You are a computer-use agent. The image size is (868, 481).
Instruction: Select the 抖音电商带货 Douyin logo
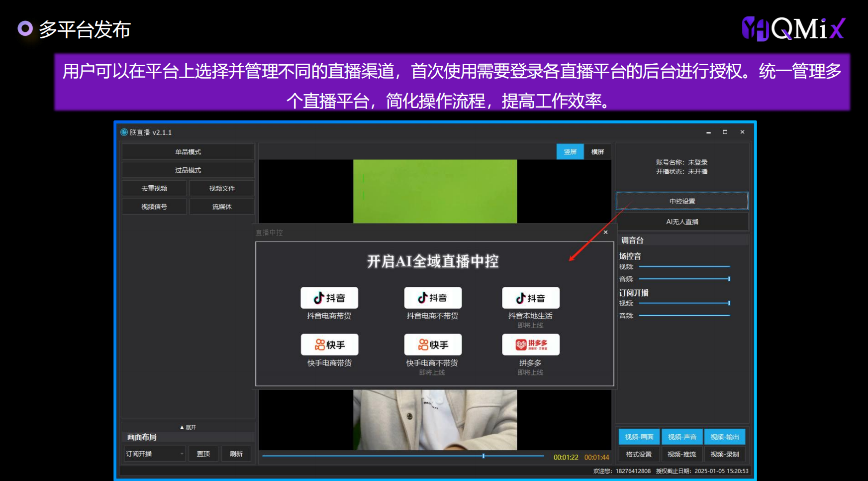tap(329, 298)
